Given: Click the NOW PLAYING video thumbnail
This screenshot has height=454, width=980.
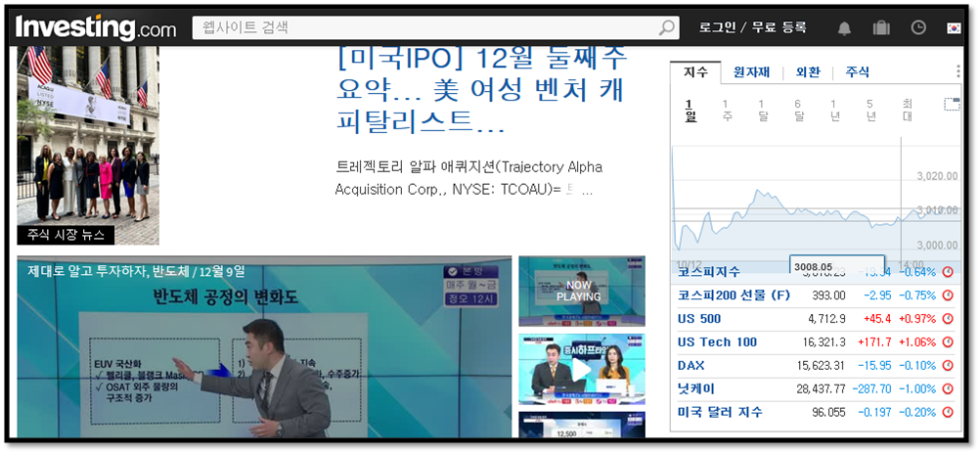Looking at the screenshot, I should pyautogui.click(x=581, y=291).
